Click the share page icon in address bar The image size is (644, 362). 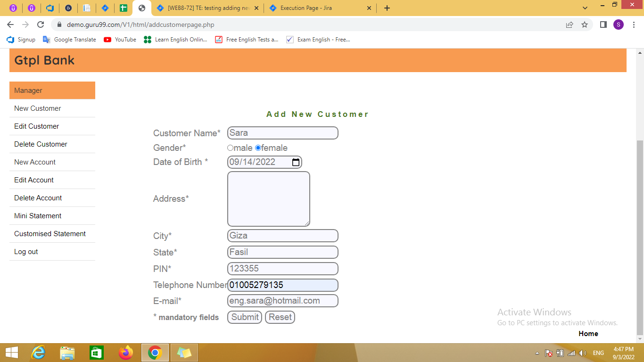[570, 25]
